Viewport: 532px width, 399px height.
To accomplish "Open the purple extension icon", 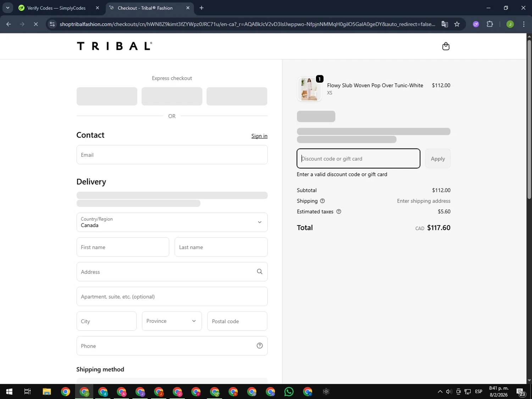I will click(x=476, y=24).
